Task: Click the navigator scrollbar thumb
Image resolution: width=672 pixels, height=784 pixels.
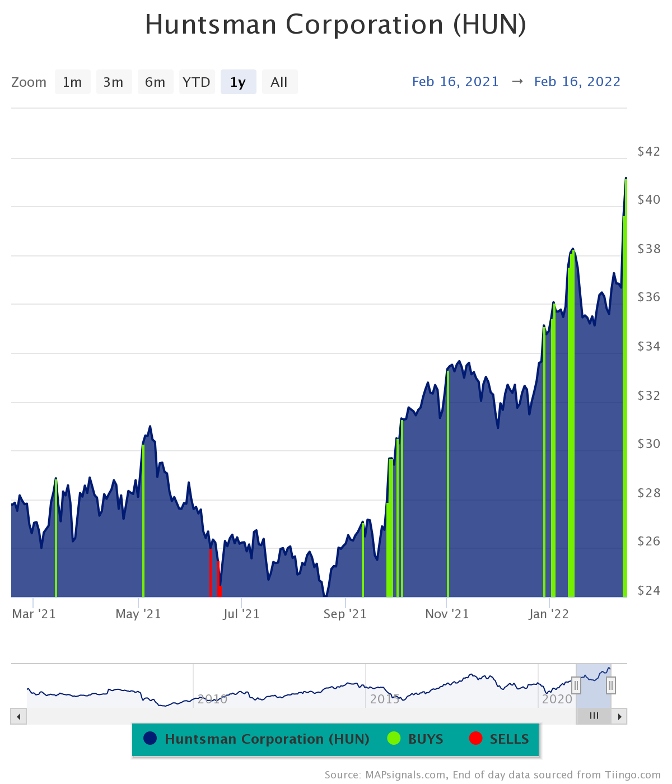Action: click(x=594, y=716)
